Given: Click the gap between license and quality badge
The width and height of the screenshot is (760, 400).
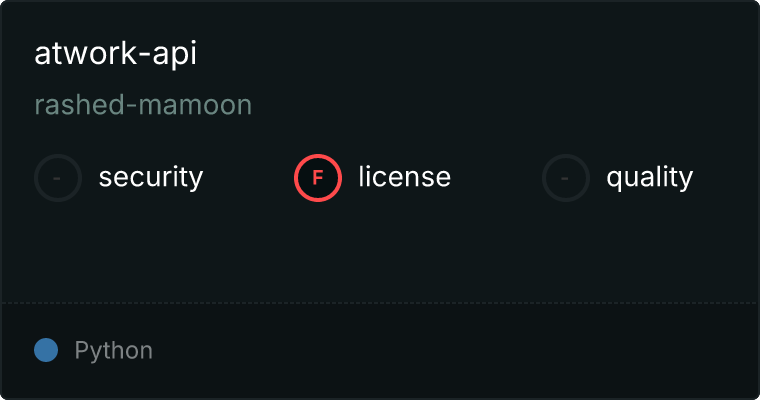Looking at the screenshot, I should (496, 178).
